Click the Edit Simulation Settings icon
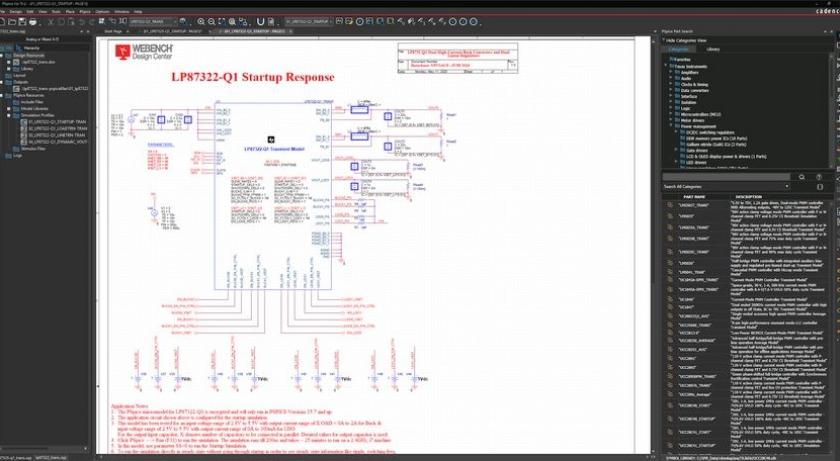The height and width of the screenshot is (461, 840). [x=349, y=21]
